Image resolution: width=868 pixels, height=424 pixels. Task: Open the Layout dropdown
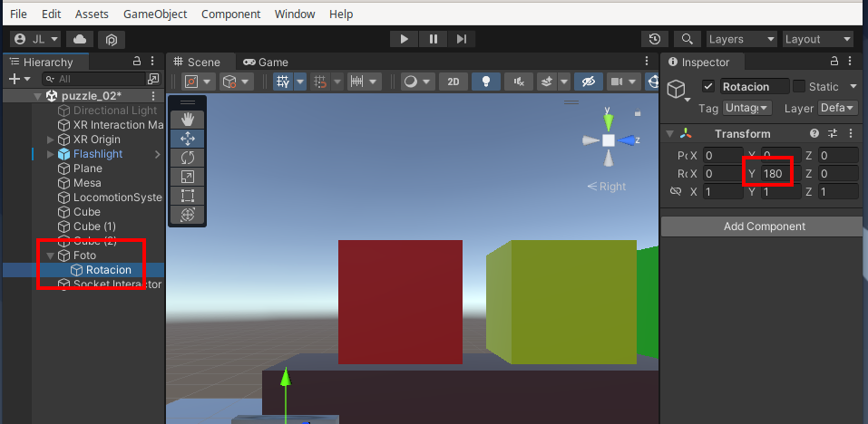tap(817, 39)
